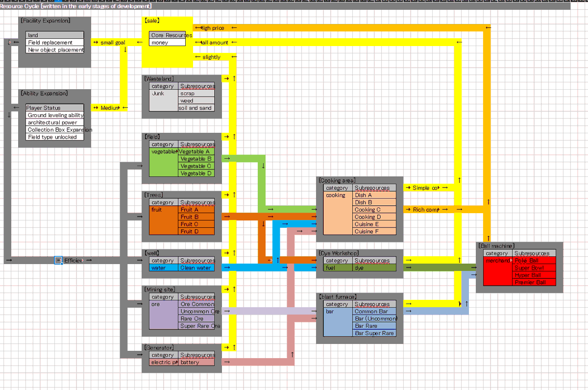Select the 'Common Bar' cell

[x=374, y=312]
